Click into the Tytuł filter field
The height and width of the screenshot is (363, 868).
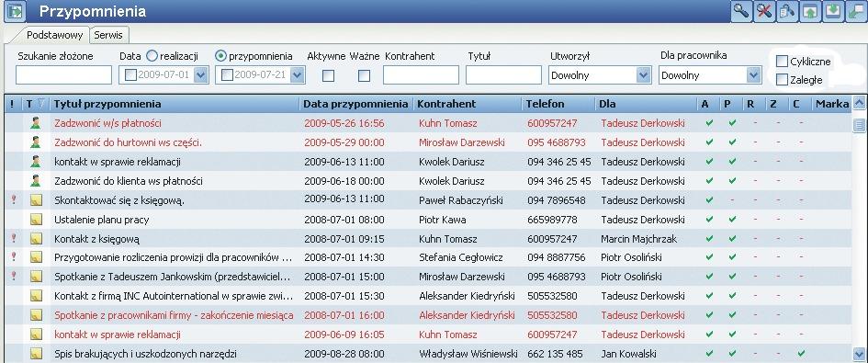click(x=503, y=74)
